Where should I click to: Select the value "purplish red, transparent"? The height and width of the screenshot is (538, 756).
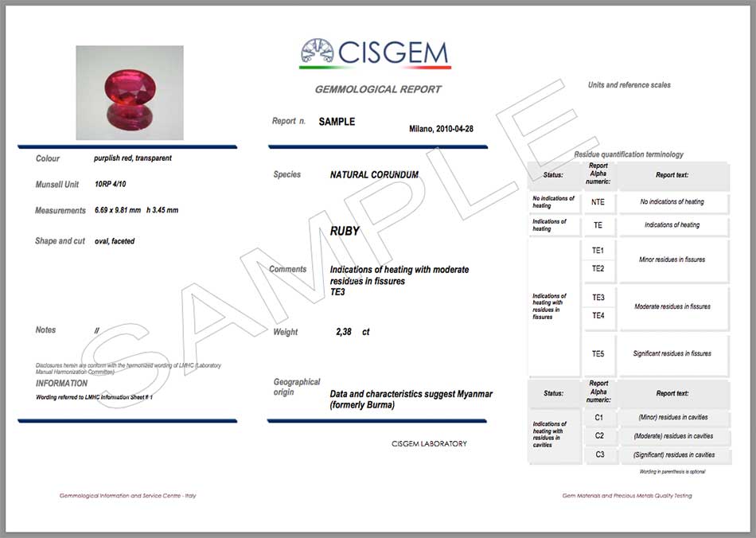click(x=133, y=158)
